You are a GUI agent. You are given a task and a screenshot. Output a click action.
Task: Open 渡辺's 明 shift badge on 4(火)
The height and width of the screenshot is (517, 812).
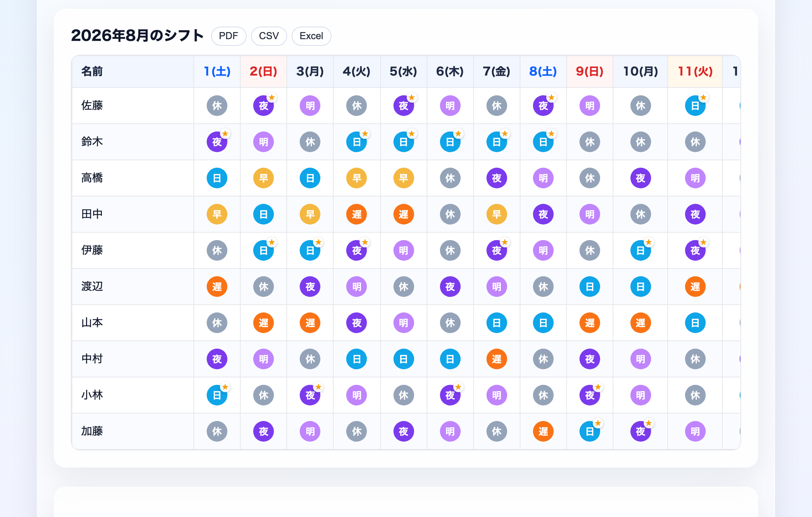pos(357,287)
